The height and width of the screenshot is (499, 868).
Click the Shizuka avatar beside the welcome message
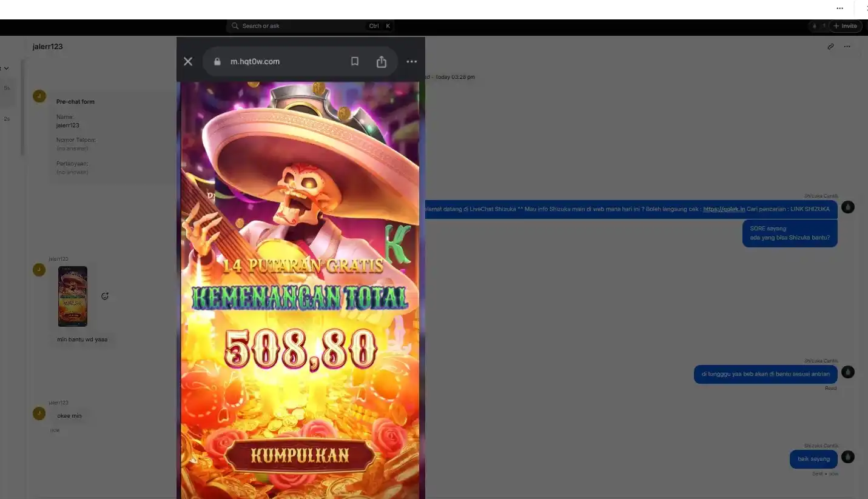pyautogui.click(x=848, y=207)
